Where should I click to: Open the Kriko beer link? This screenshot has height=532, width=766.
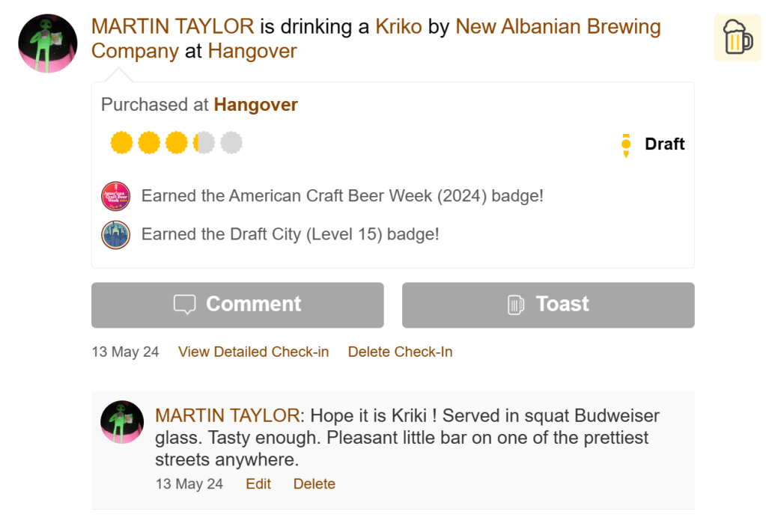coord(399,27)
